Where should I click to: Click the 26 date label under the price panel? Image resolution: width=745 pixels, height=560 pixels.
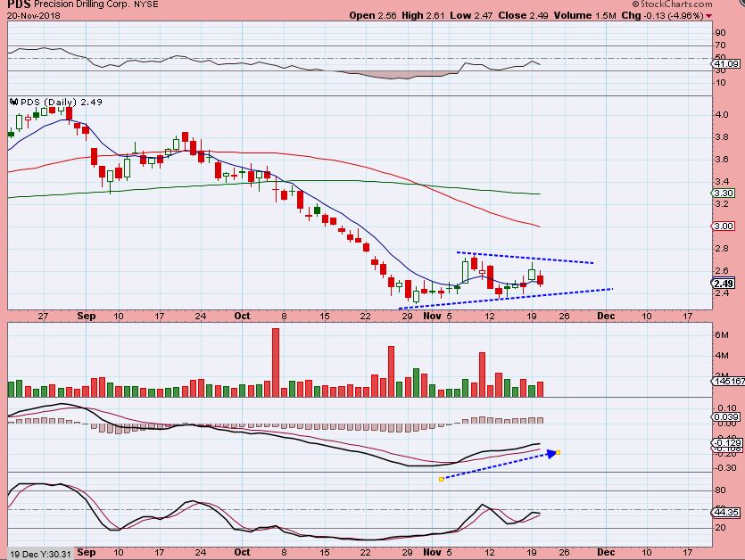564,316
